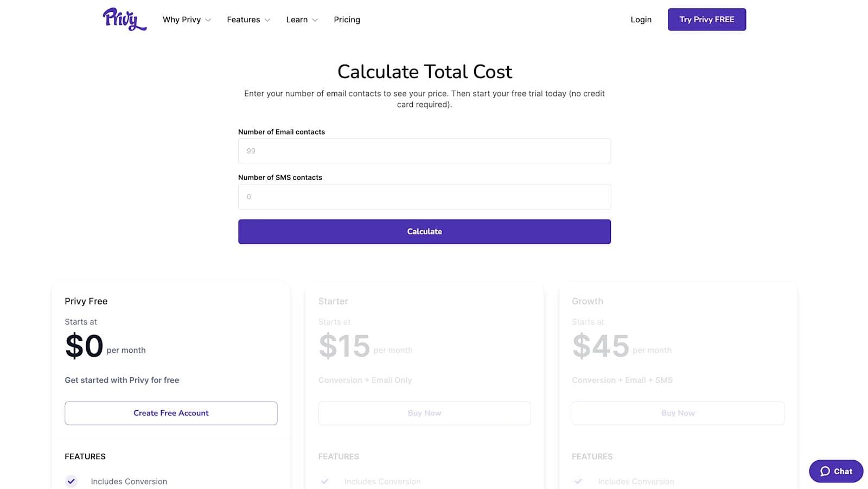
Task: Click the grayed checkmark under Growth features
Action: coord(578,481)
